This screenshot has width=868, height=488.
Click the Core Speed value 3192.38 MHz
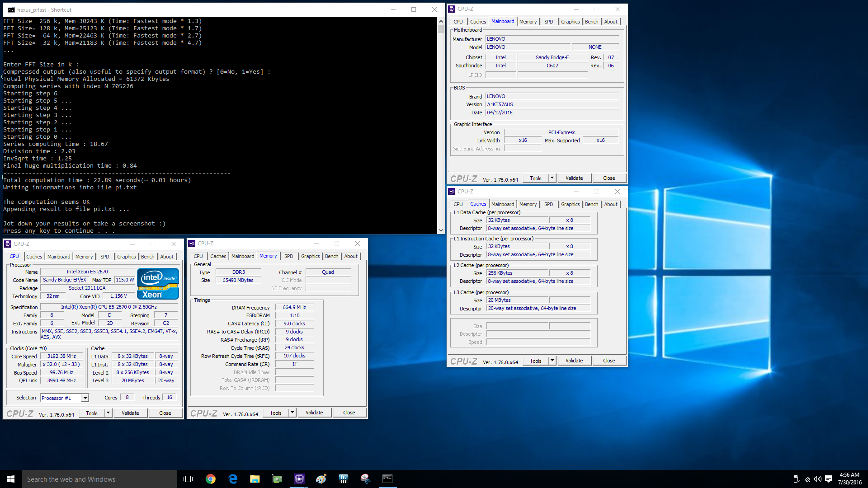tap(61, 356)
